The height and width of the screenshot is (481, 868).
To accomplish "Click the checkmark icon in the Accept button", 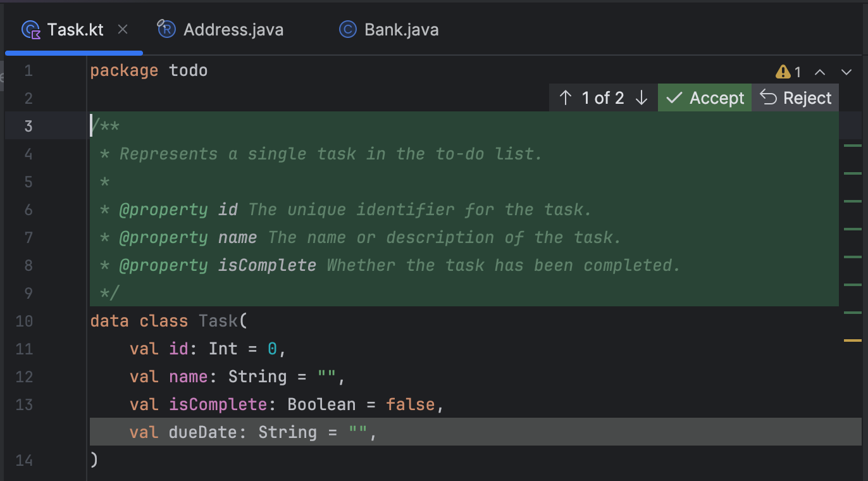I will pyautogui.click(x=674, y=97).
